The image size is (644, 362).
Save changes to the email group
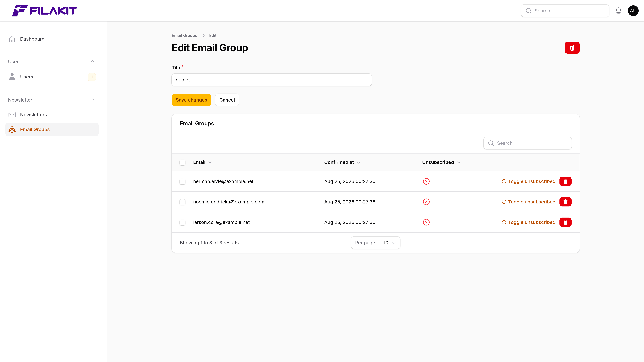coord(191,100)
